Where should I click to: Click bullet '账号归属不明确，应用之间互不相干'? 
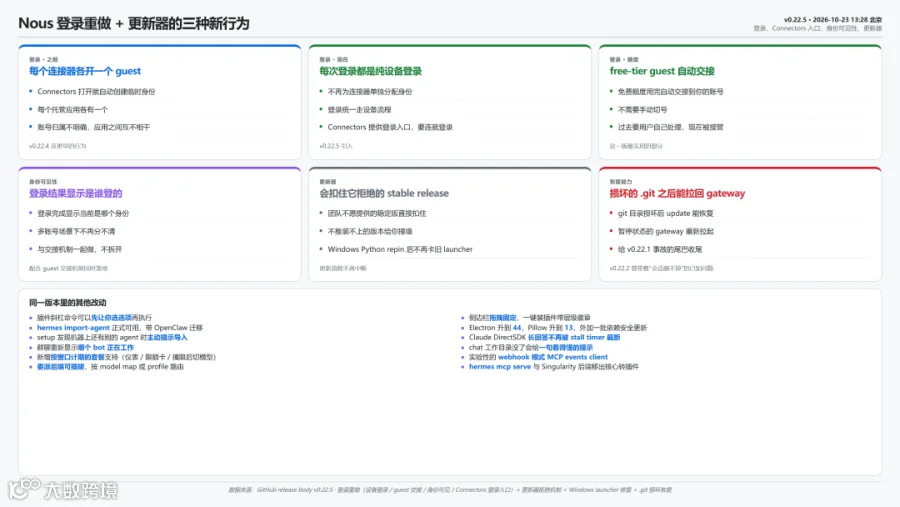(94, 127)
